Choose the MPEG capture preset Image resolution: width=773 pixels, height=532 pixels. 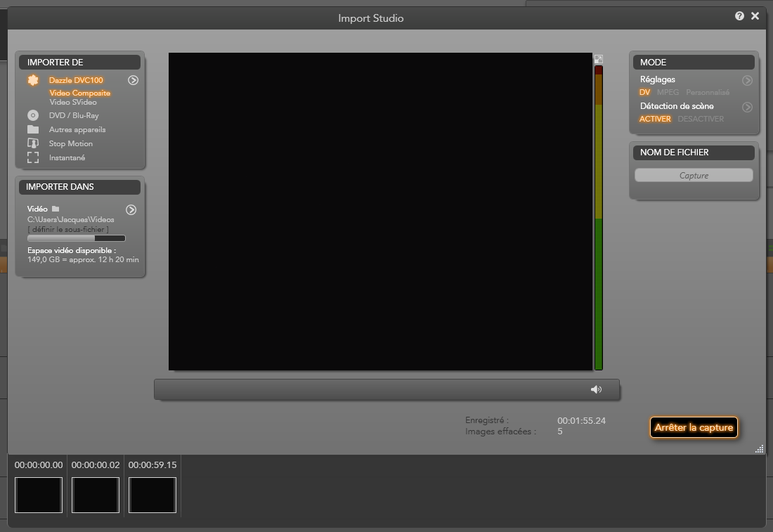pyautogui.click(x=668, y=92)
